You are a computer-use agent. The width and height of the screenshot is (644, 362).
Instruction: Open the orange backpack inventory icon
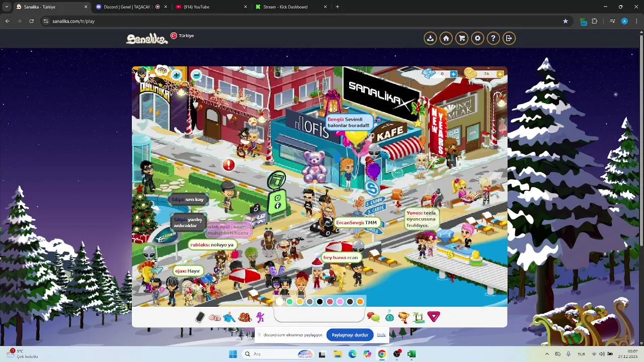click(x=245, y=317)
